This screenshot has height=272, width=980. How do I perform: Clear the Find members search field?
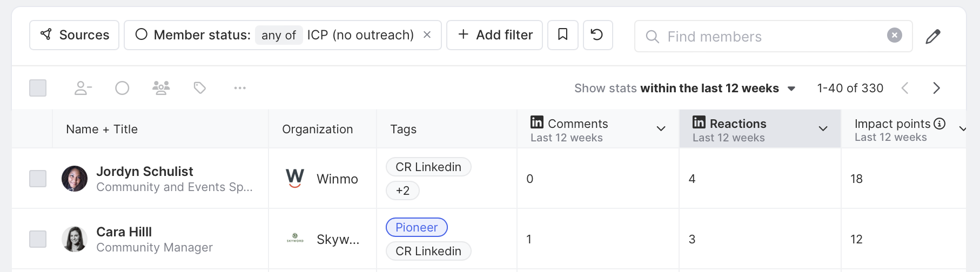pos(894,36)
